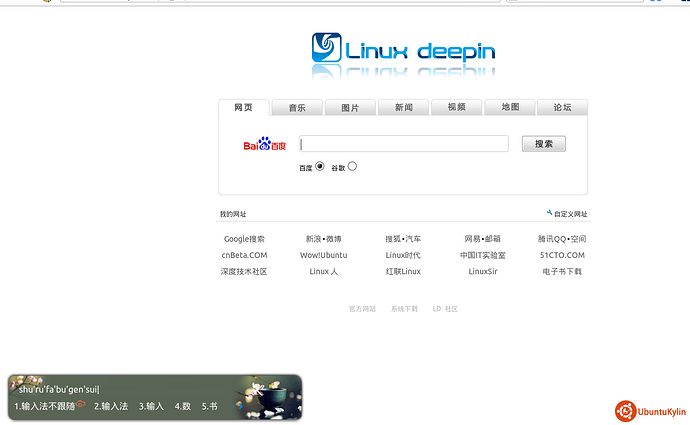Open the 深度技术社区 link
Screen dimensions: 690x425
coord(244,271)
